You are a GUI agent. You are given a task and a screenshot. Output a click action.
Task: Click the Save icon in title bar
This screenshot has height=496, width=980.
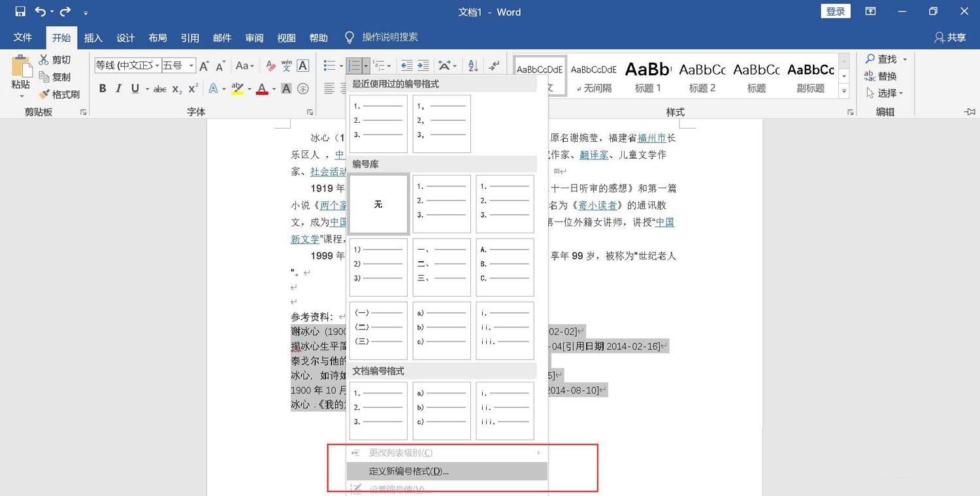(x=20, y=12)
